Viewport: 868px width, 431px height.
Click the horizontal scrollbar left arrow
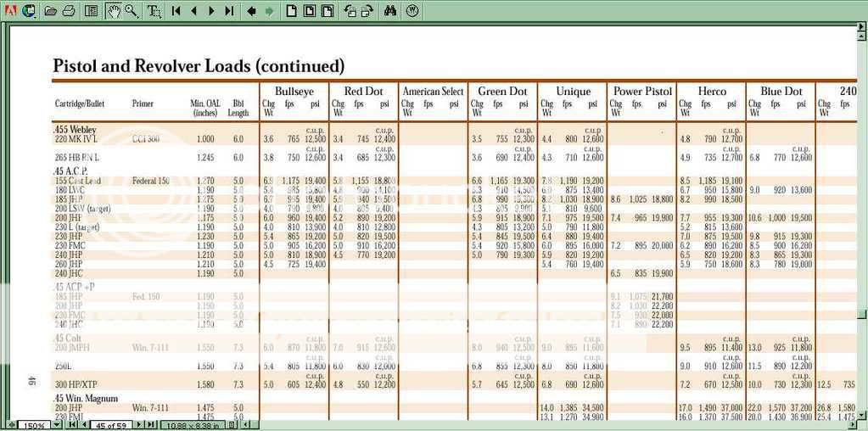[244, 425]
